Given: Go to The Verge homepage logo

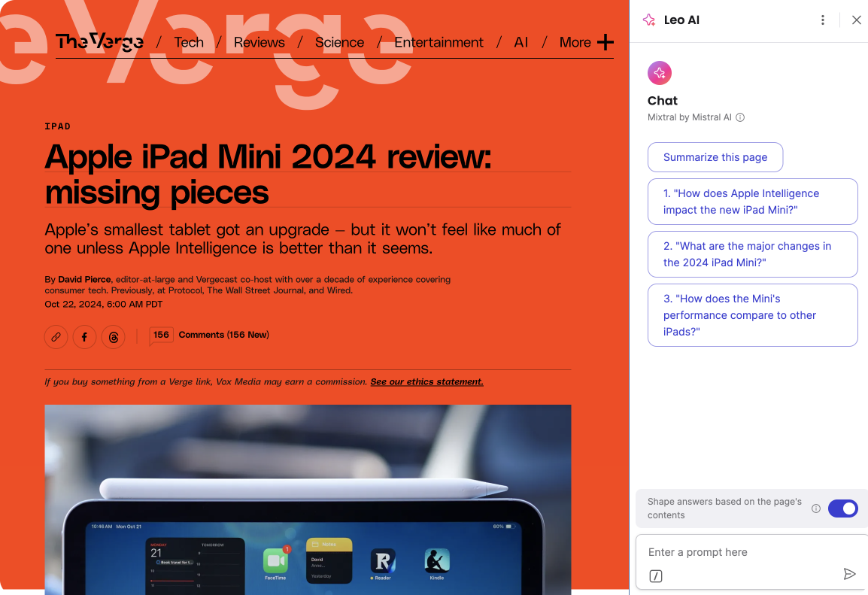Looking at the screenshot, I should click(99, 42).
